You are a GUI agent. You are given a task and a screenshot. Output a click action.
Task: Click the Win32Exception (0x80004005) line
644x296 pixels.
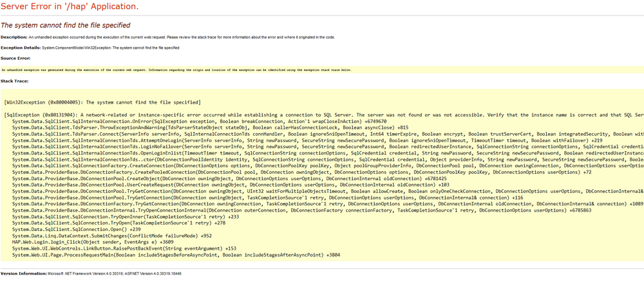click(x=102, y=102)
